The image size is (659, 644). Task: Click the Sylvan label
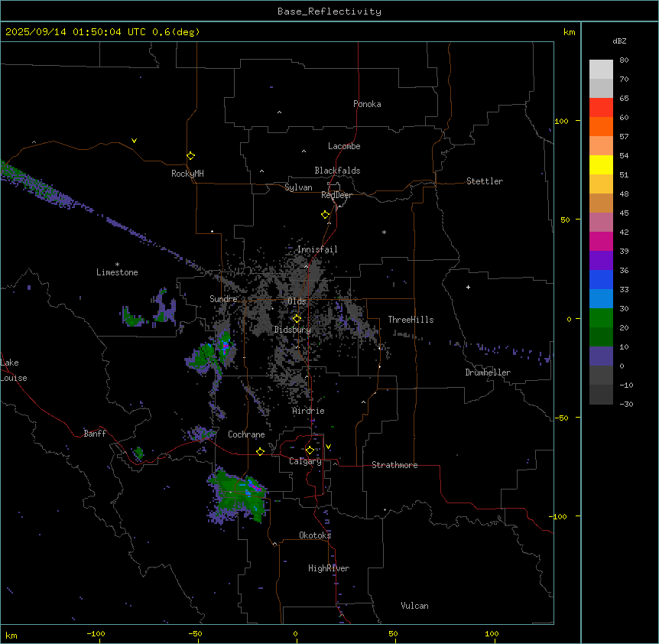click(298, 187)
